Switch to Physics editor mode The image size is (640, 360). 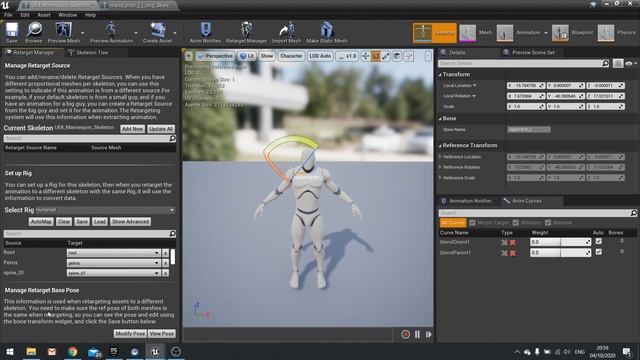pos(616,33)
